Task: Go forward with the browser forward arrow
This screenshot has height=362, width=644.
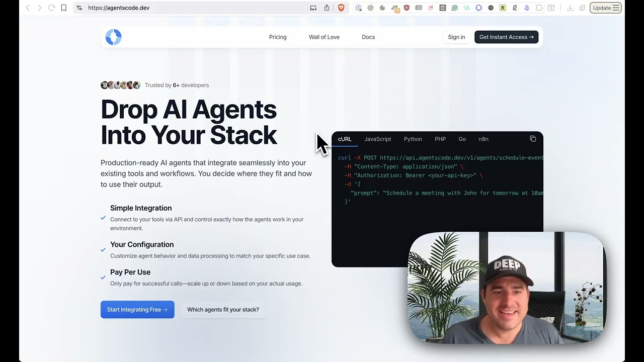Action: (x=39, y=8)
